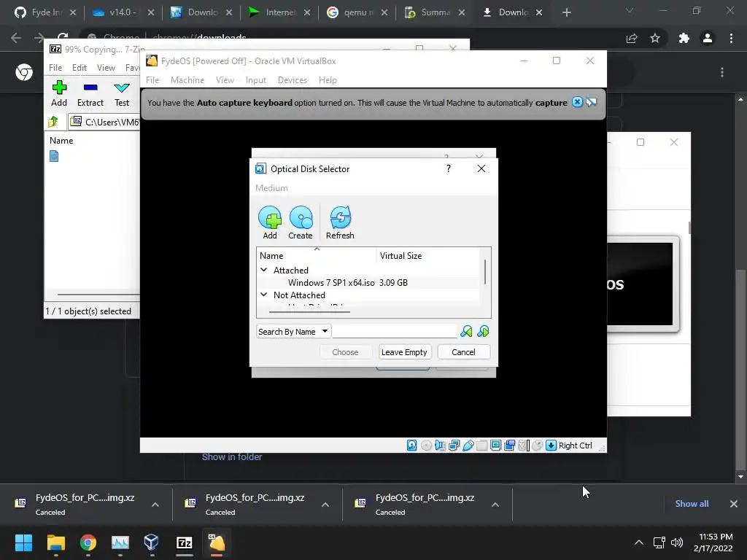Open Chrome tab search chevron
Image resolution: width=747 pixels, height=560 pixels.
[630, 10]
